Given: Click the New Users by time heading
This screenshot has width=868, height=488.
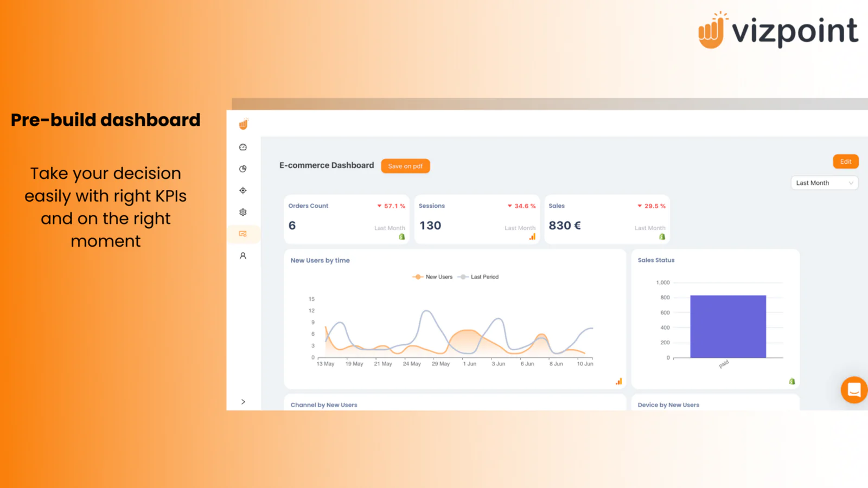Looking at the screenshot, I should pos(320,260).
